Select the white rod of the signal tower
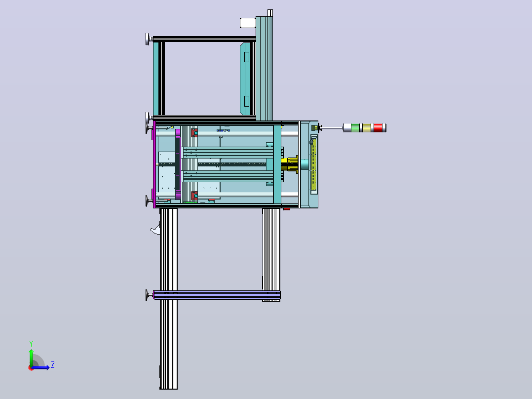 coord(332,128)
